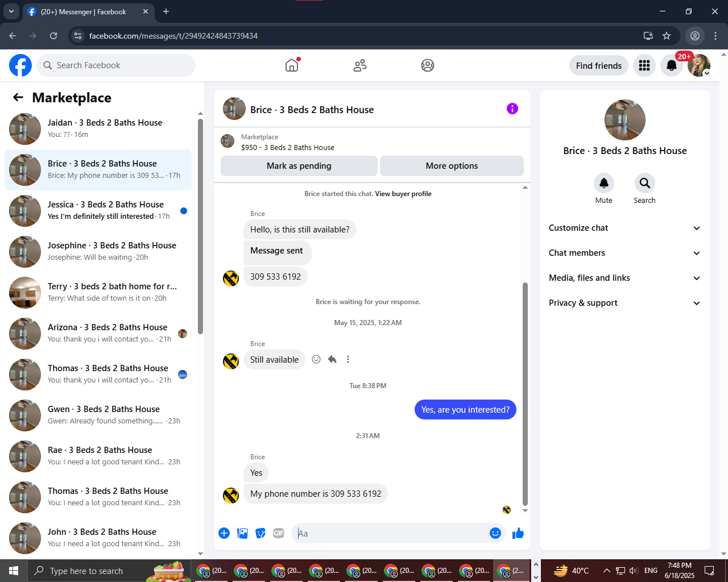Show hidden system tray icons
The width and height of the screenshot is (728, 582).
click(606, 571)
